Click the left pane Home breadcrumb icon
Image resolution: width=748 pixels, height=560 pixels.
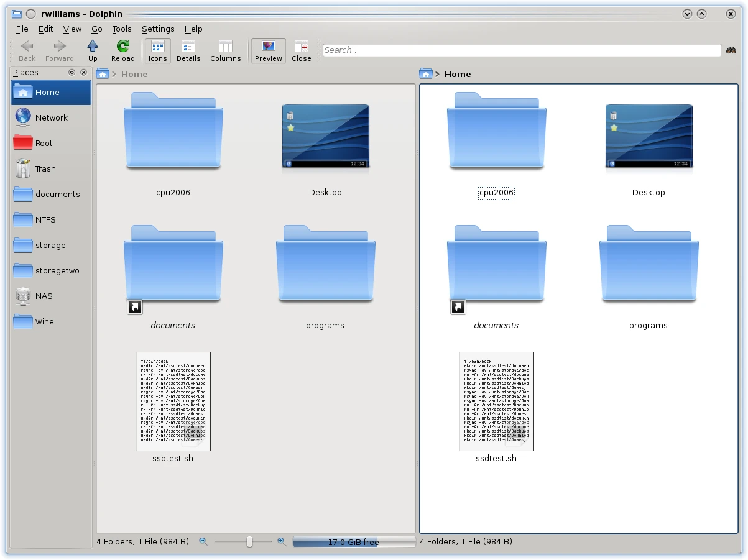[103, 74]
